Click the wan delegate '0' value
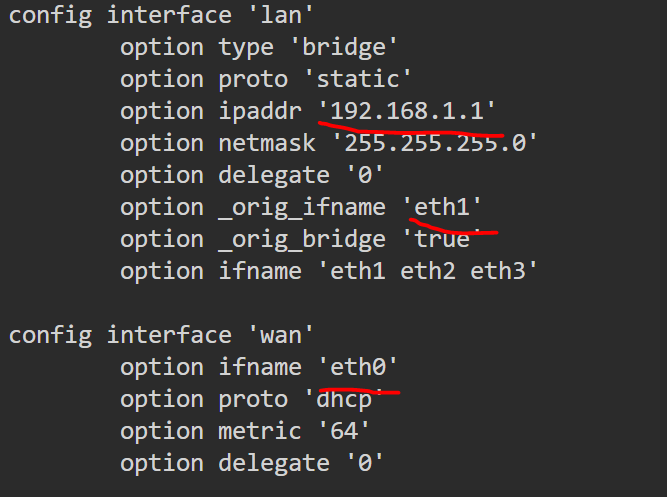Image resolution: width=667 pixels, height=497 pixels. coord(365,463)
